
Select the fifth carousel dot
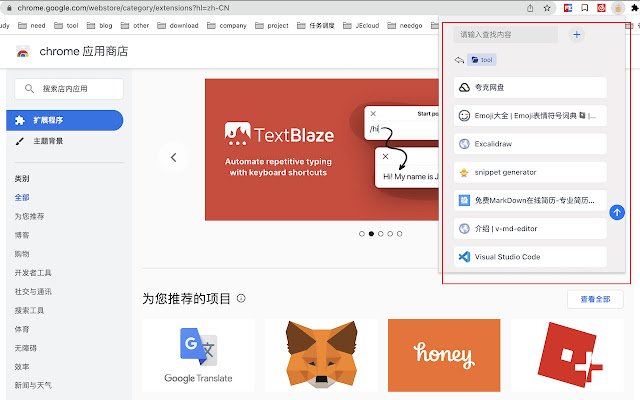(400, 234)
